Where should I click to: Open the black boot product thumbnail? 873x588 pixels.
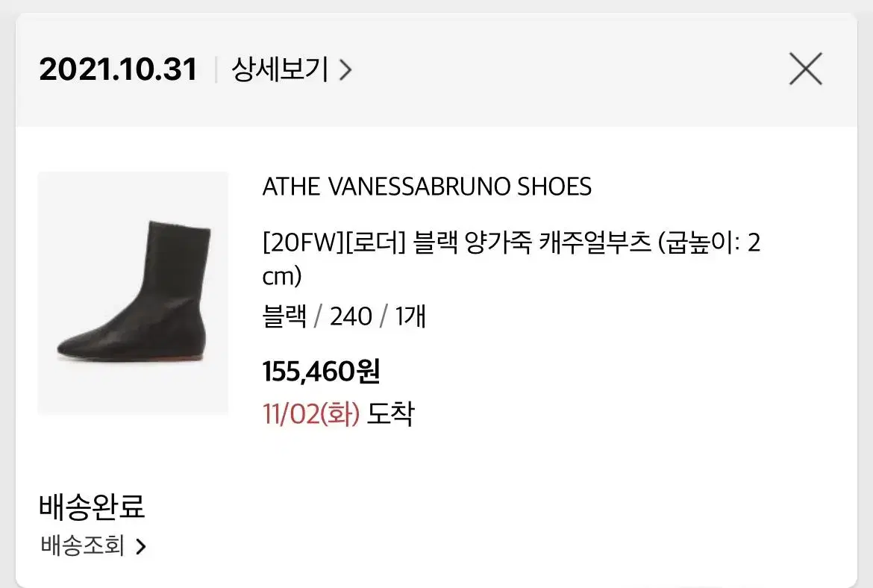(133, 293)
